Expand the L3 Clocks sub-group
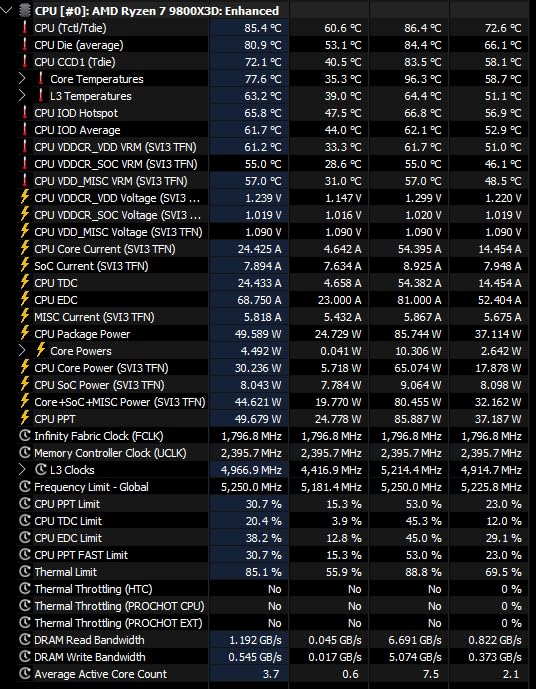Viewport: 536px width, 689px height. tap(22, 470)
